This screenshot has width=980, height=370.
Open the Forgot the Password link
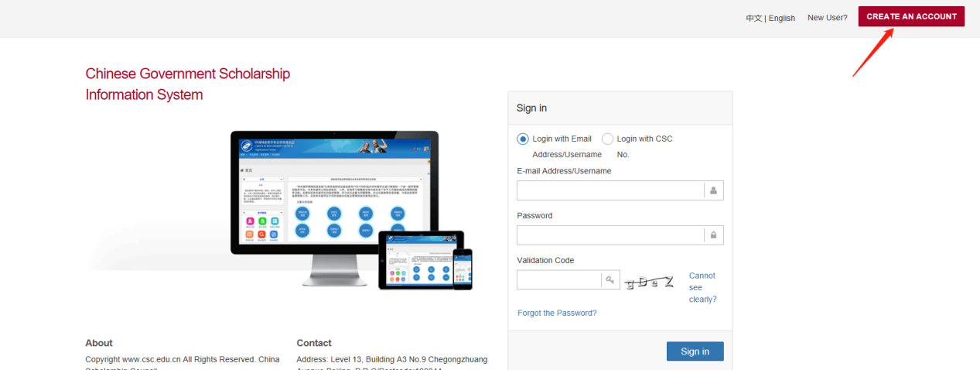pos(557,313)
